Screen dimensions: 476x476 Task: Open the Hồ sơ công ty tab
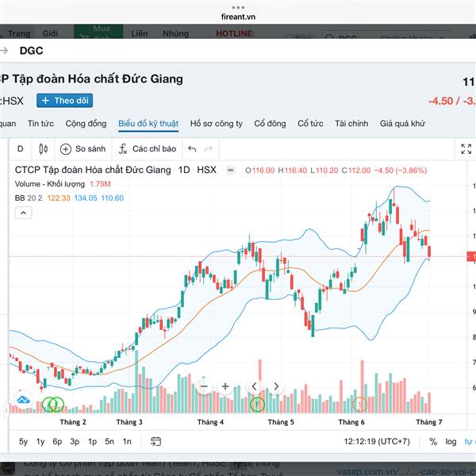[x=217, y=124]
